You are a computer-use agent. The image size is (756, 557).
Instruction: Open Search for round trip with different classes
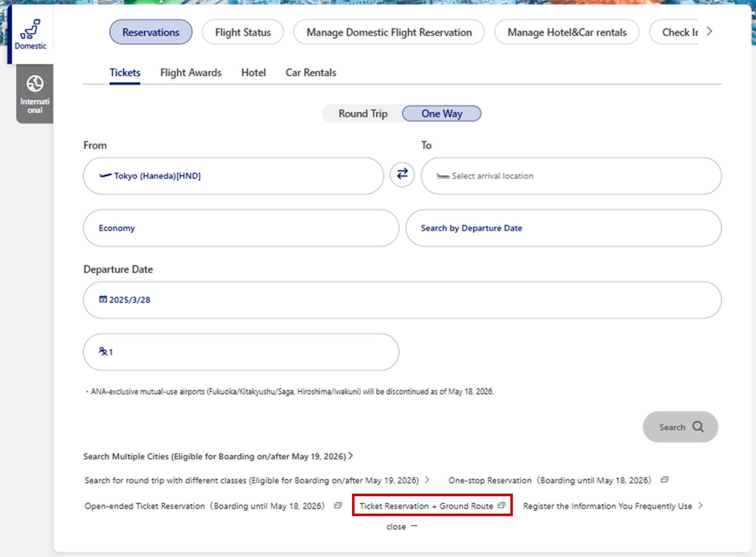click(257, 480)
